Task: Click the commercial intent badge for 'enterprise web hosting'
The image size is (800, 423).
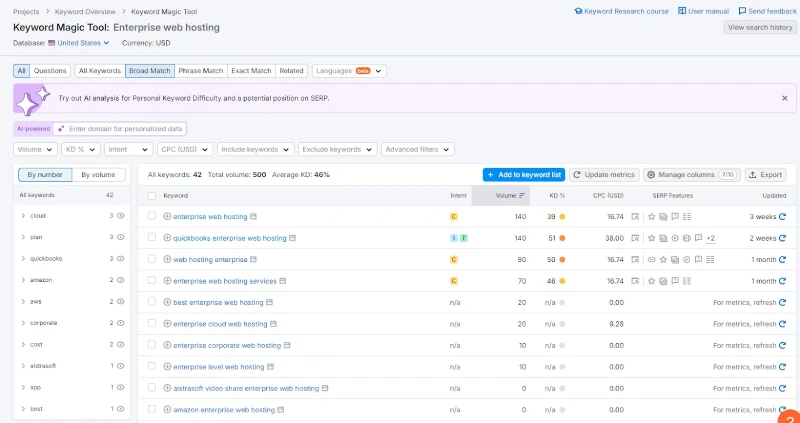Action: 454,216
